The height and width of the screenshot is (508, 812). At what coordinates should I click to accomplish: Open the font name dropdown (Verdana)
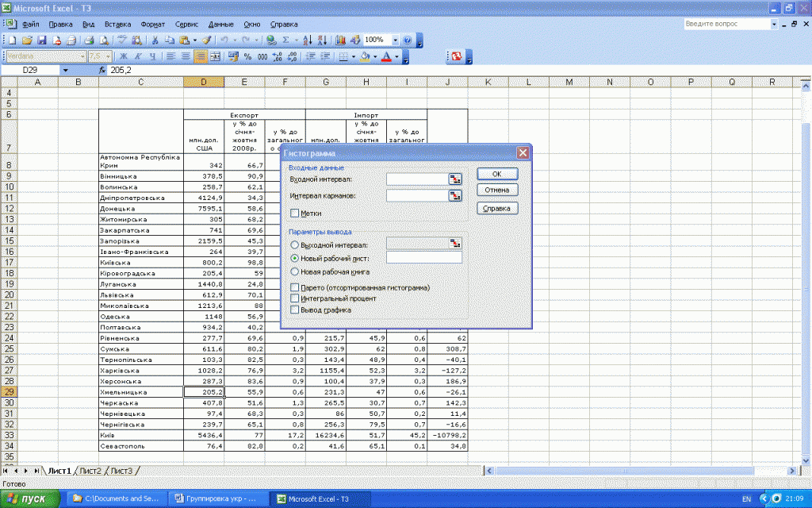82,56
